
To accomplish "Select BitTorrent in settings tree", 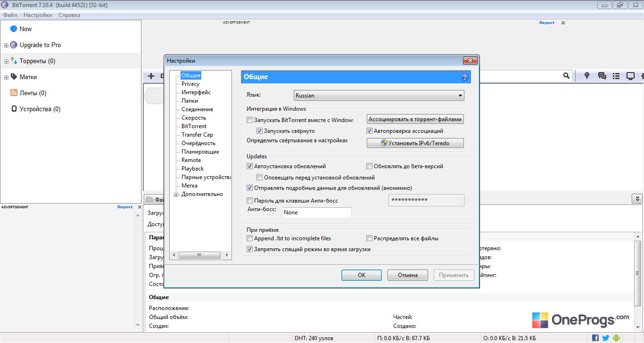I will (x=194, y=126).
